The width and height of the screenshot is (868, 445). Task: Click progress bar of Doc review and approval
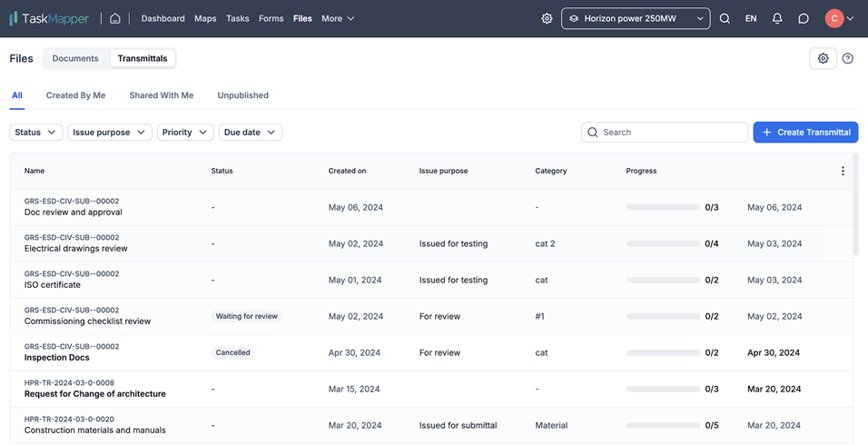pos(663,208)
